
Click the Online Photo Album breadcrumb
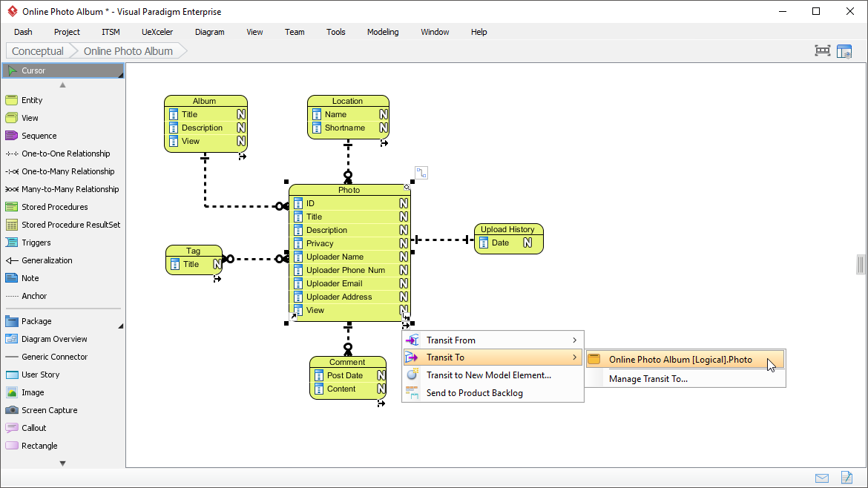[128, 51]
